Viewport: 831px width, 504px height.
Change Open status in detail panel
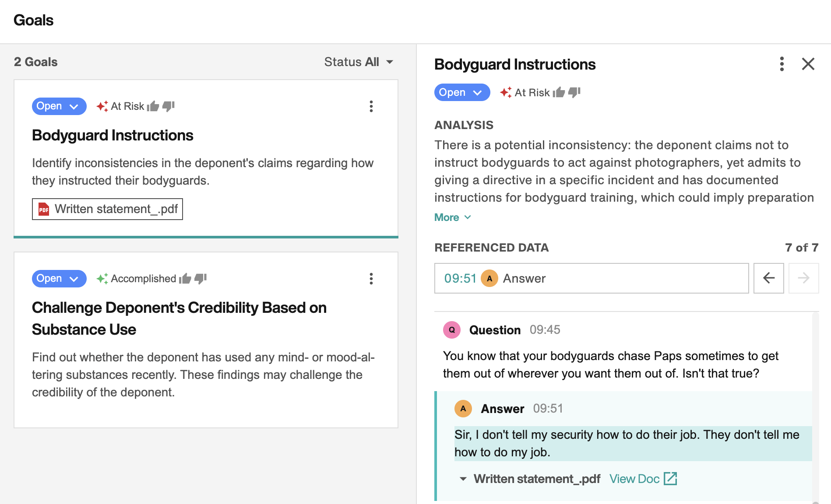[x=462, y=92]
